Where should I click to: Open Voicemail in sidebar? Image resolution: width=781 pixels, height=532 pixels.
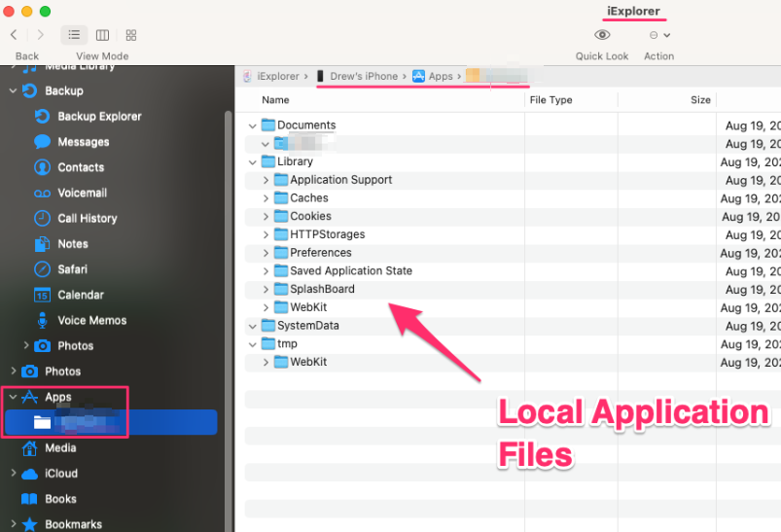(71, 193)
